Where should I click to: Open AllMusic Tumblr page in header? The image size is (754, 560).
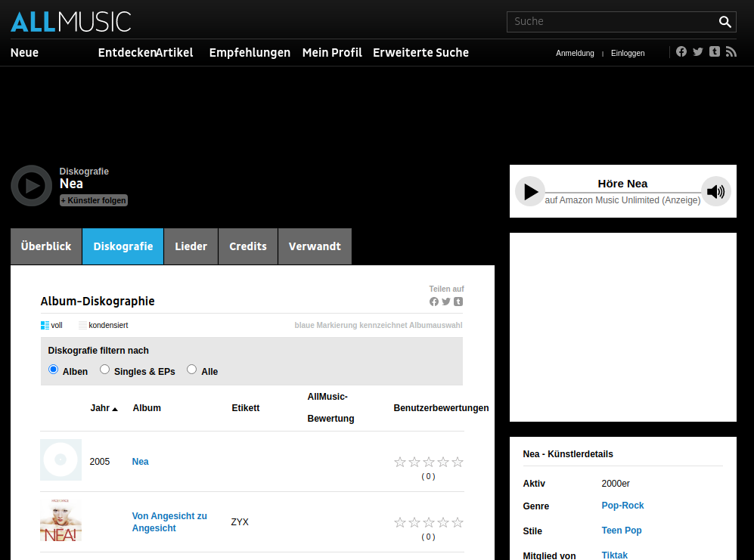tap(715, 51)
